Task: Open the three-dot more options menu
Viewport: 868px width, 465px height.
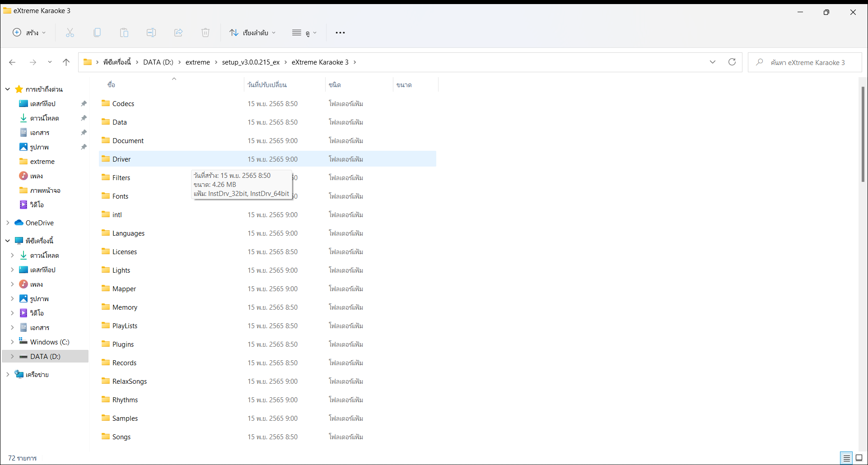Action: point(340,33)
